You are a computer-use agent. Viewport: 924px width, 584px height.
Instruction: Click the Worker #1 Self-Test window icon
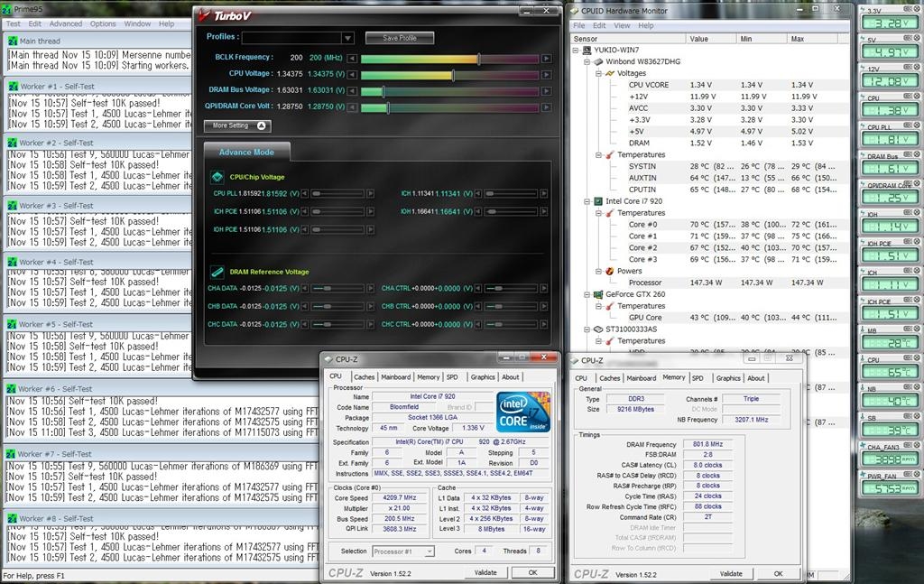[x=13, y=86]
